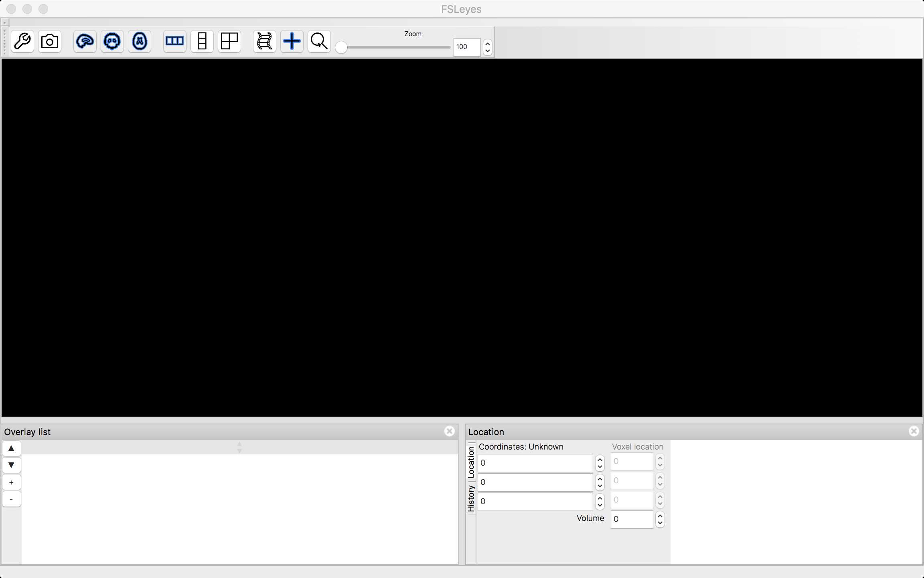Click the third world coordinate field
This screenshot has width=924, height=578.
point(535,501)
